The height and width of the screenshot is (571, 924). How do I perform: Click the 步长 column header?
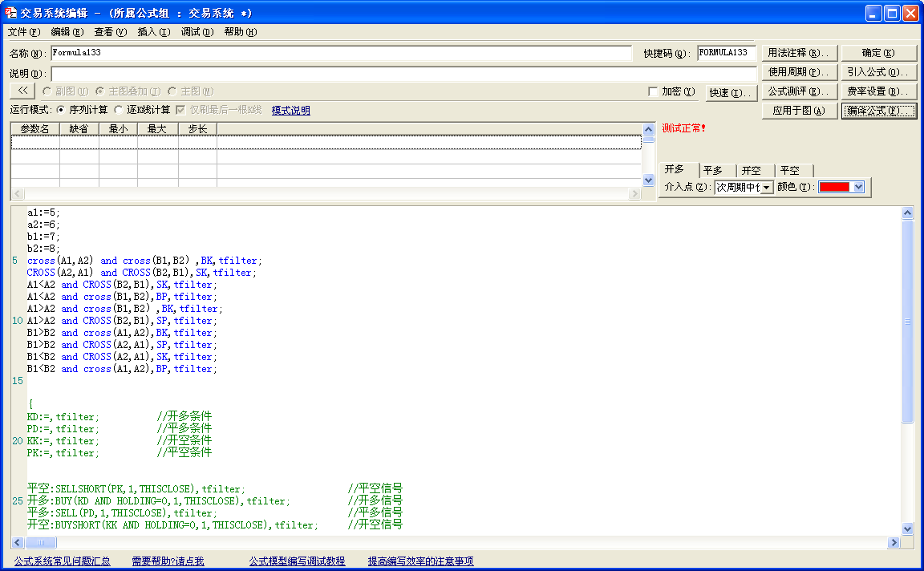coord(197,128)
